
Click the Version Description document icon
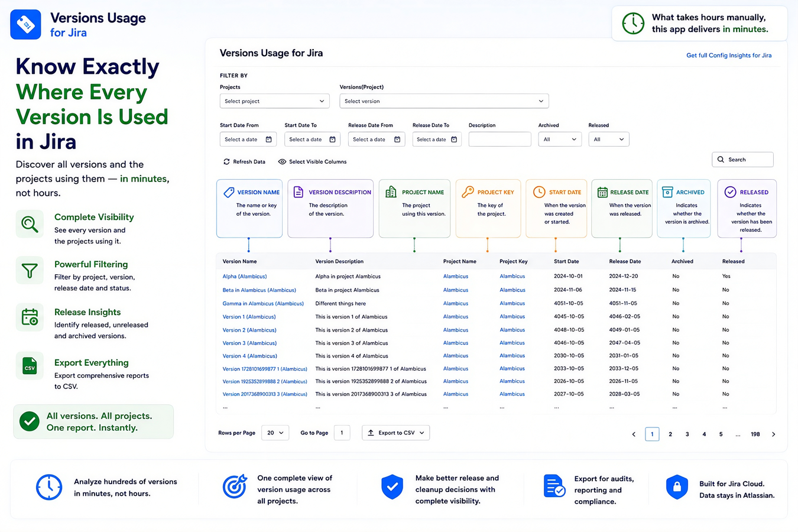(x=299, y=192)
